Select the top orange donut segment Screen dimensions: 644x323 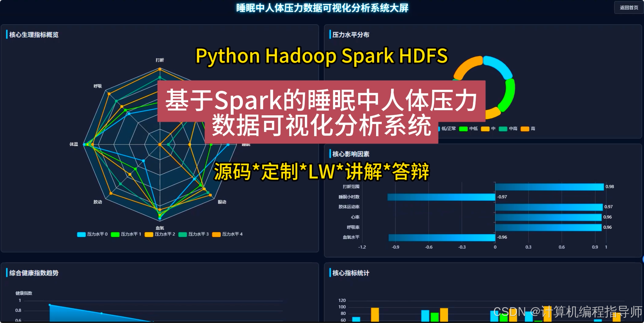point(466,67)
